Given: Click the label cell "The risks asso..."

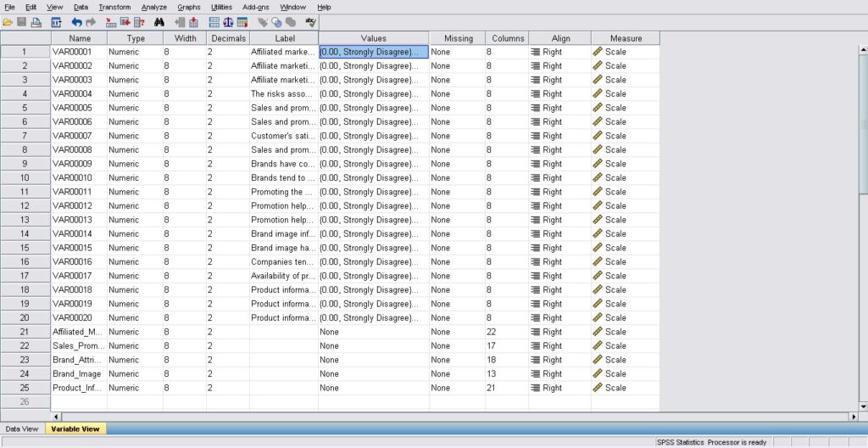Looking at the screenshot, I should pos(284,93).
